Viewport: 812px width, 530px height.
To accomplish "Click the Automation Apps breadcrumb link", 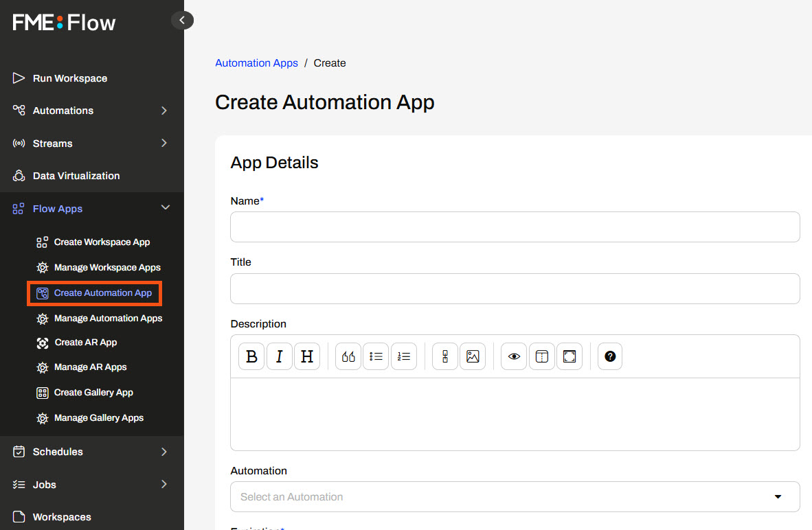I will pos(256,63).
